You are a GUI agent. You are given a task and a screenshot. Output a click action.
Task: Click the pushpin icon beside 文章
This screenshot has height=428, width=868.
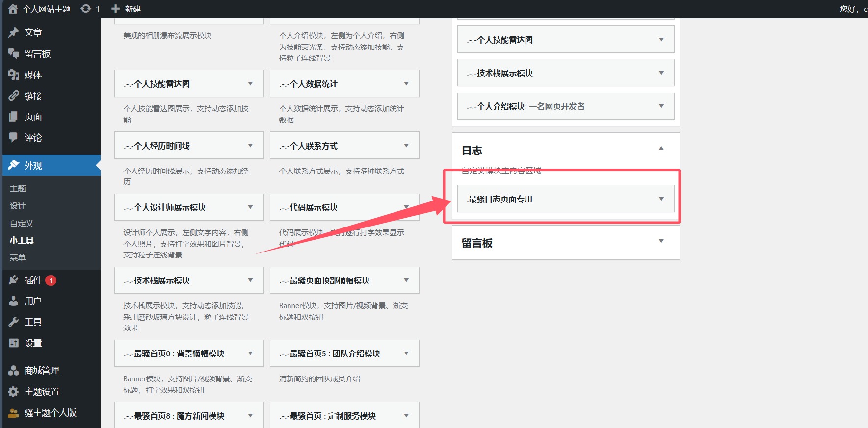(14, 32)
